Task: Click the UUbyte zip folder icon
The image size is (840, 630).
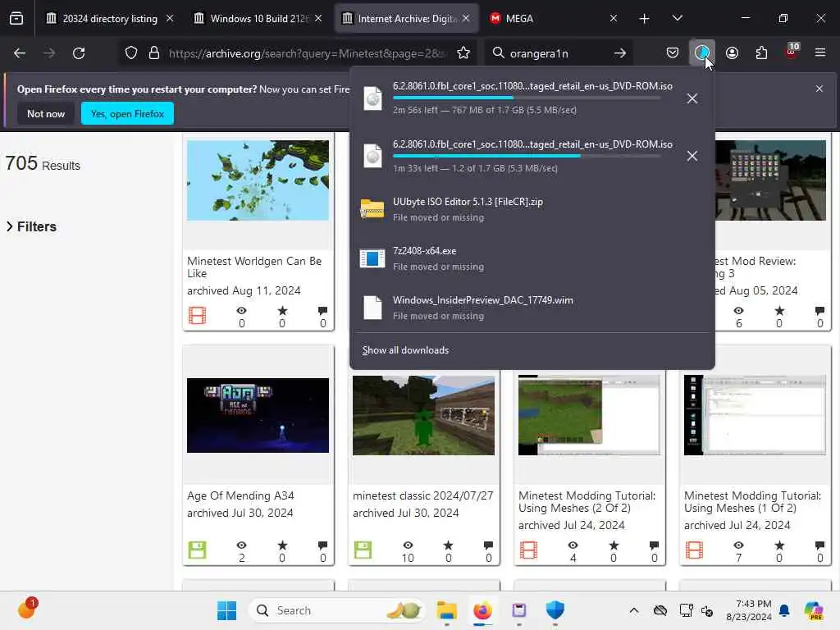Action: pyautogui.click(x=372, y=209)
